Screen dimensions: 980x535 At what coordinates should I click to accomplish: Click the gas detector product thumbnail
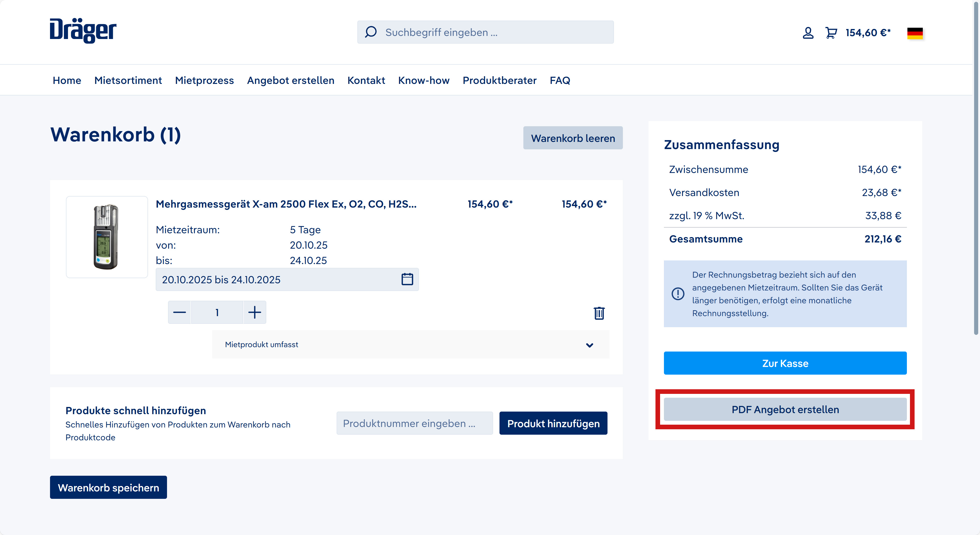click(107, 237)
